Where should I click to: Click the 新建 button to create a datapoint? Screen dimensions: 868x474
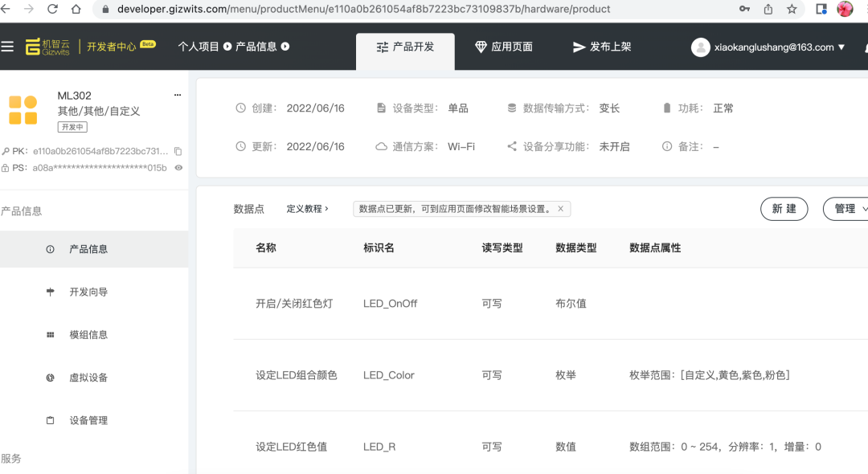[784, 208]
